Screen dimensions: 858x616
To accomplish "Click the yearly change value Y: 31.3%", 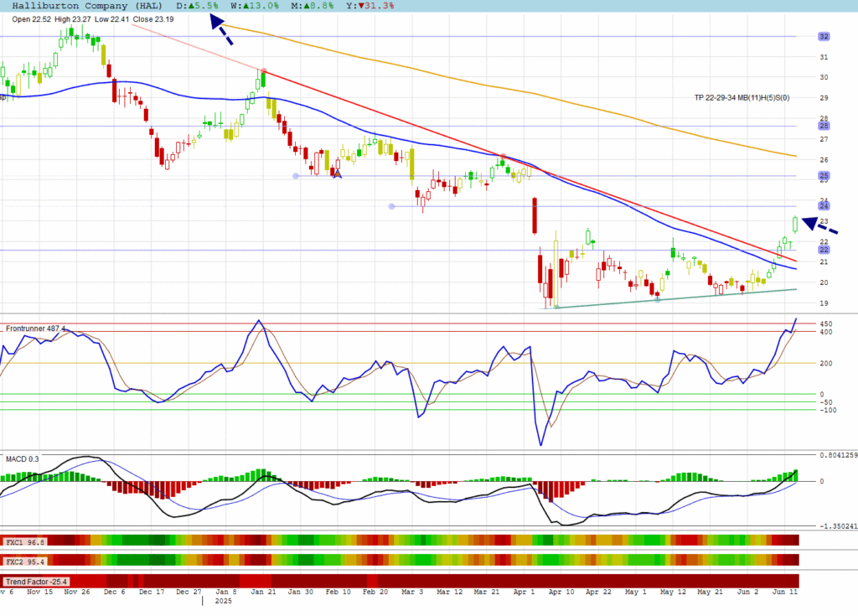I will (x=370, y=6).
